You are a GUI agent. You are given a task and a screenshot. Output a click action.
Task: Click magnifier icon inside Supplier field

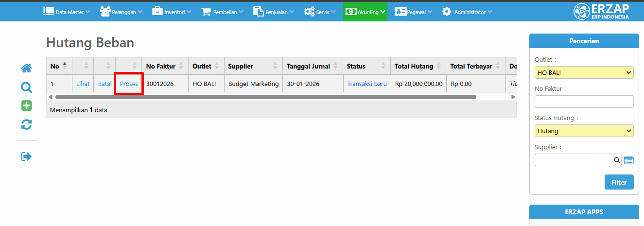click(616, 160)
